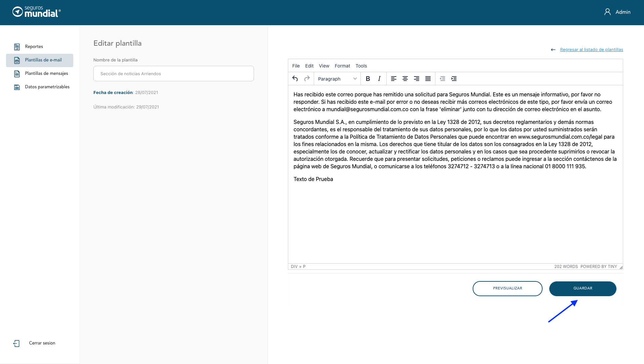Click Cerrar sesion to log out

[42, 343]
